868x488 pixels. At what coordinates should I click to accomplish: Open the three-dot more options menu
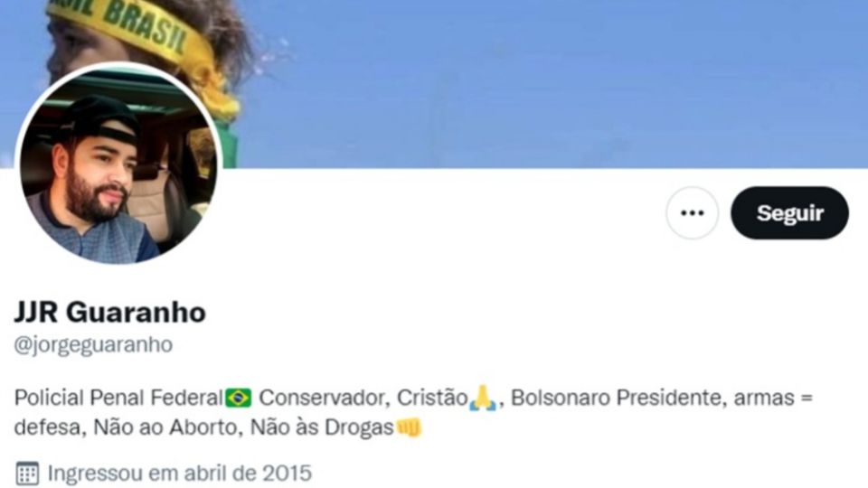[x=692, y=213]
